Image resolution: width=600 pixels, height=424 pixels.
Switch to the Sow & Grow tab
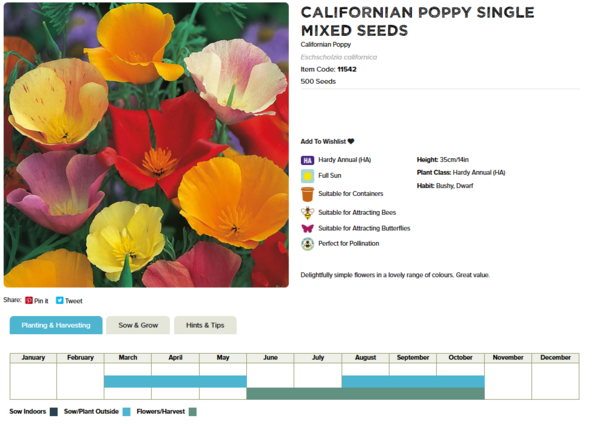point(138,325)
